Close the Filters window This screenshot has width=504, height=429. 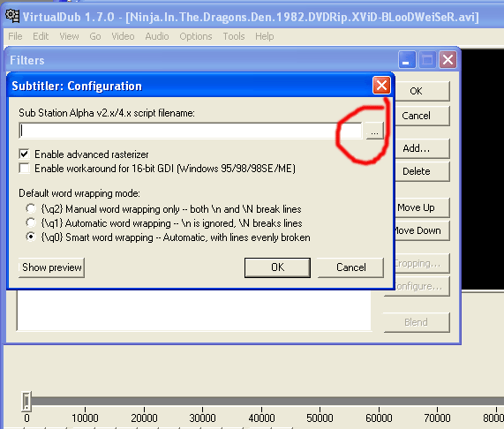(x=448, y=60)
